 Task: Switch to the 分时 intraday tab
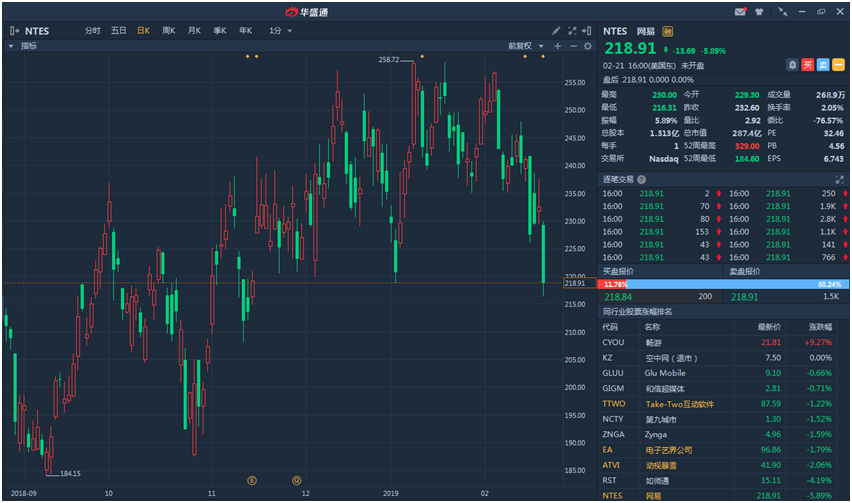coord(93,31)
